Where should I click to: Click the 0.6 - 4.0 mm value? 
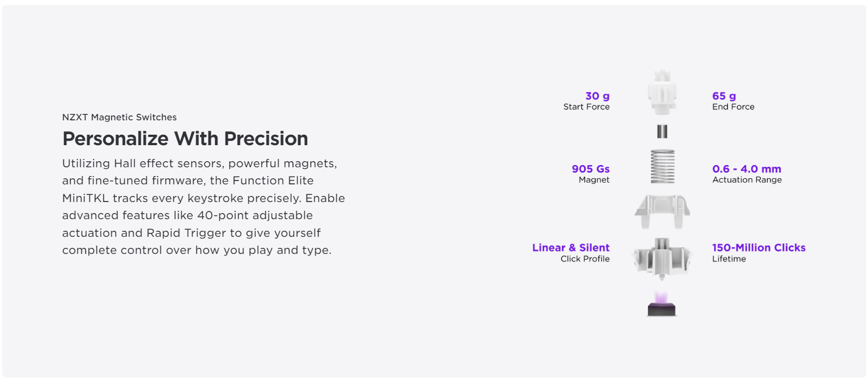747,169
